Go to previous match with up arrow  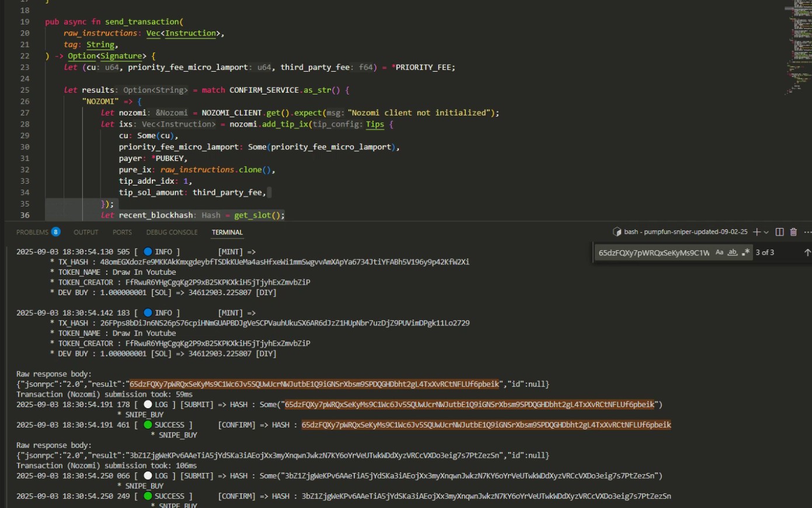(x=807, y=253)
